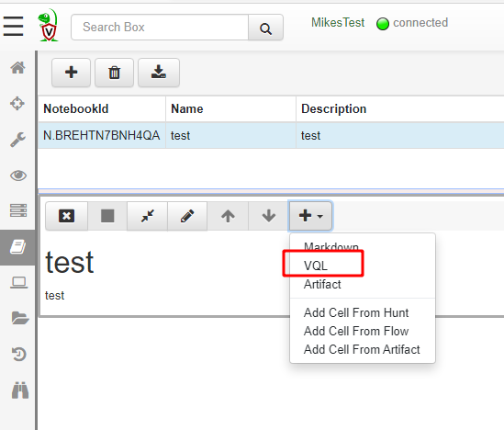Viewport: 504px width, 430px height.
Task: Move the cell up with up arrow
Action: point(228,216)
